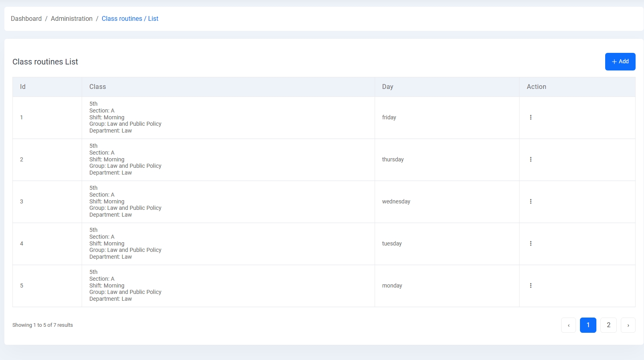Select the class details in row 3
Viewport: 644px width, 360px height.
point(125,201)
